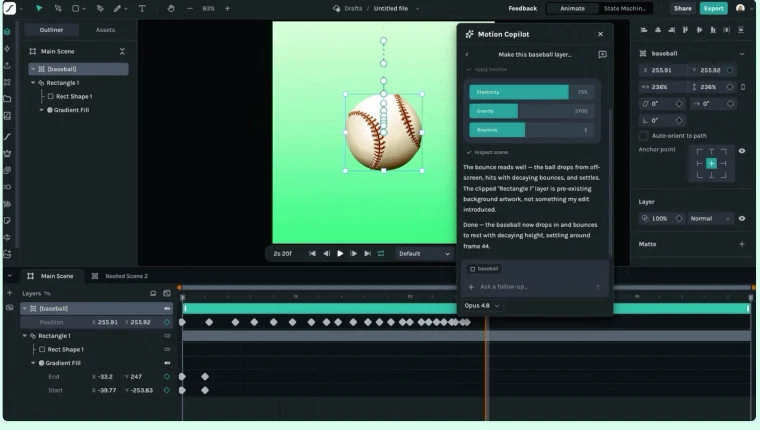Adjust the Elasticity slider

(x=532, y=92)
